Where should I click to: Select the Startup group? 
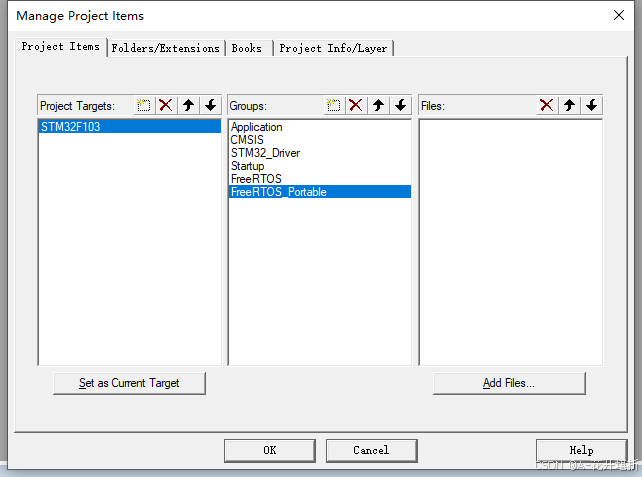(x=320, y=166)
